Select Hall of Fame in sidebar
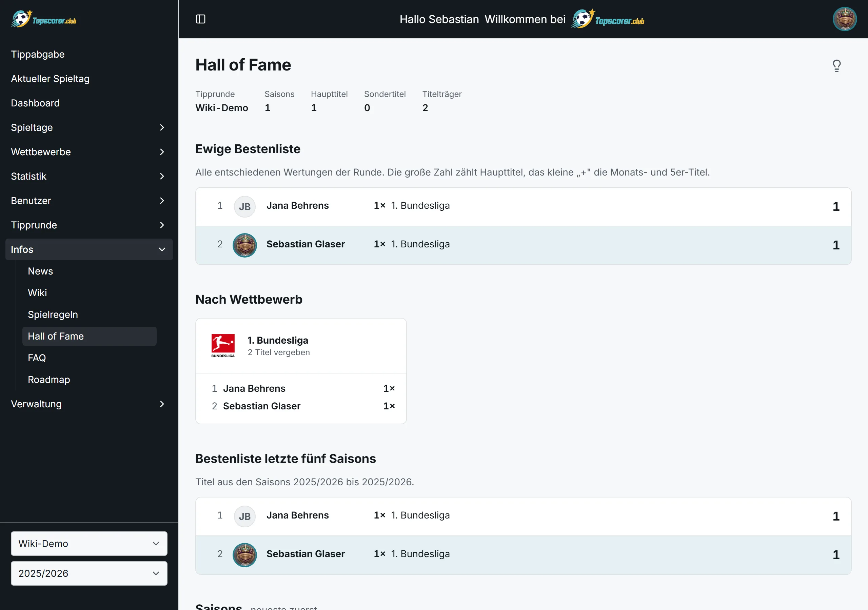 [89, 336]
